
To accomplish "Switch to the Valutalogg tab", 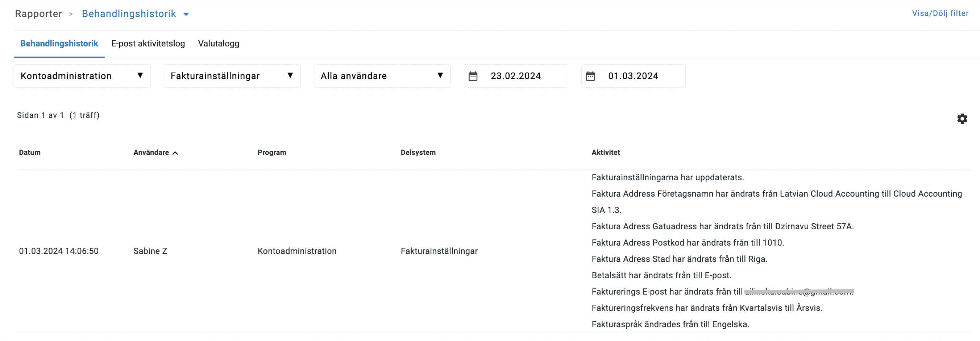I will click(x=219, y=44).
